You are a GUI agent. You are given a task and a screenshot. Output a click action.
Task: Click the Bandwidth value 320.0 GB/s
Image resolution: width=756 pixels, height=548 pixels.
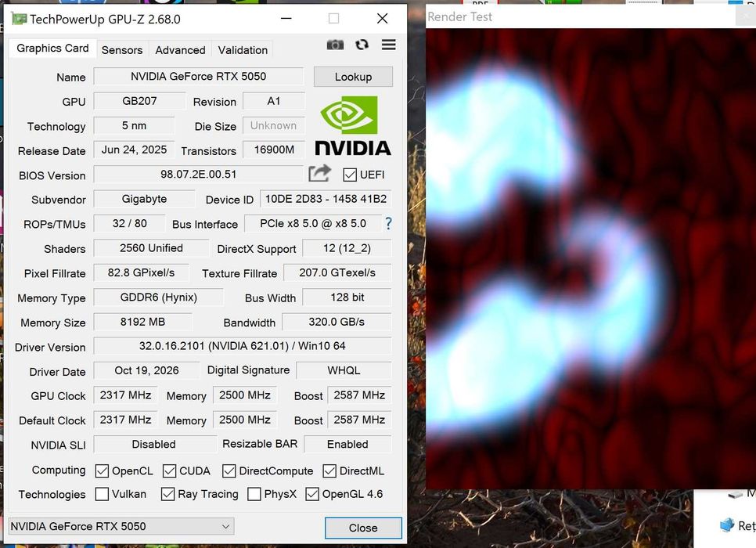pos(337,322)
